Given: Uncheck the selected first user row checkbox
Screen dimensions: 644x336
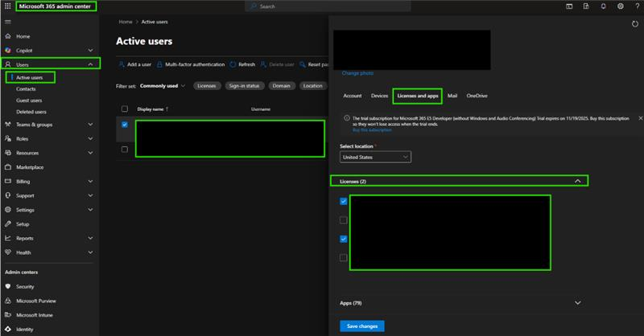Looking at the screenshot, I should click(x=125, y=125).
